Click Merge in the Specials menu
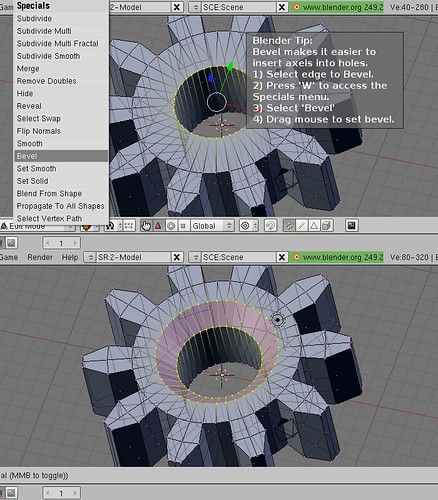 [x=61, y=69]
